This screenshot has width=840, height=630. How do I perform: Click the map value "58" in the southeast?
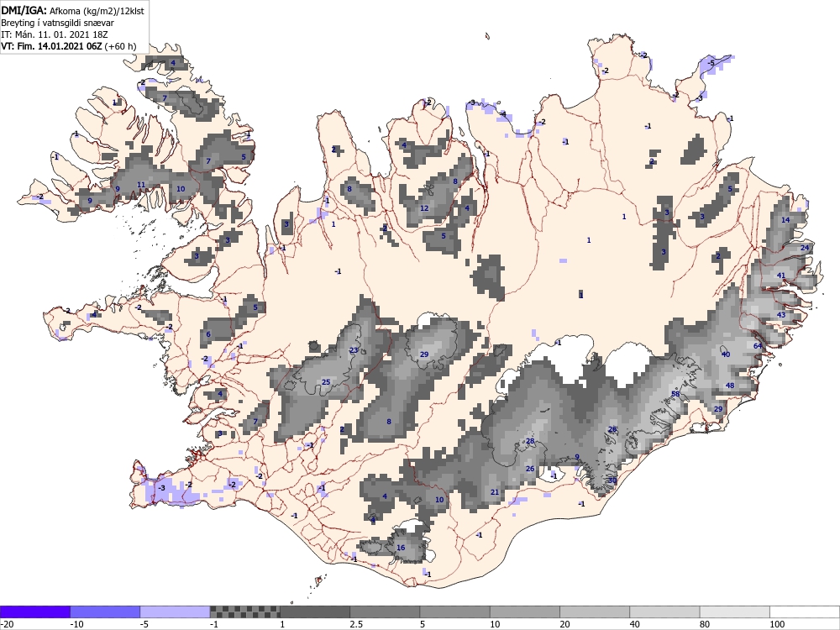pos(675,394)
